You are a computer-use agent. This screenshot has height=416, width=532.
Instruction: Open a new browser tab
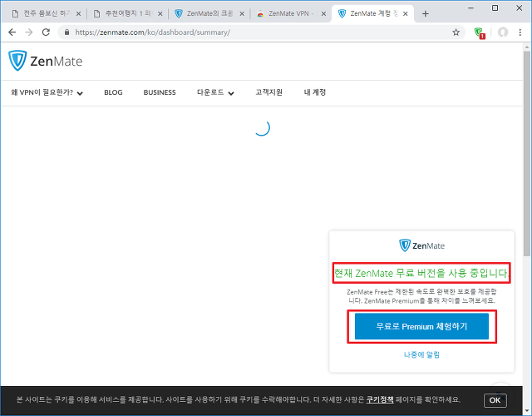tap(425, 13)
